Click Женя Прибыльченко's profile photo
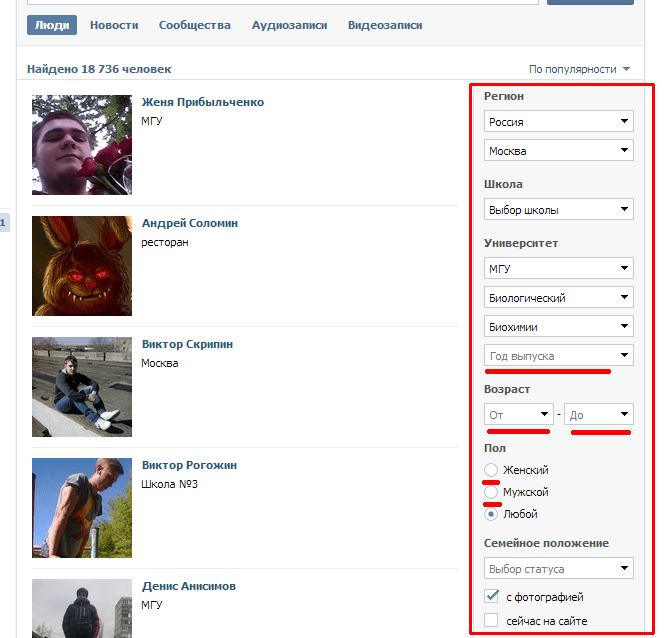 [x=82, y=145]
